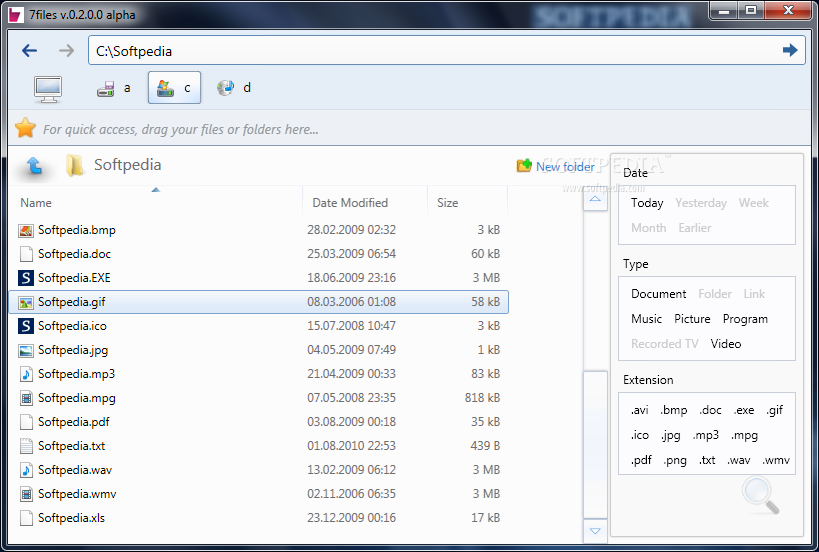
Task: Click the Softpedia.jpg picture icon
Action: [x=26, y=350]
